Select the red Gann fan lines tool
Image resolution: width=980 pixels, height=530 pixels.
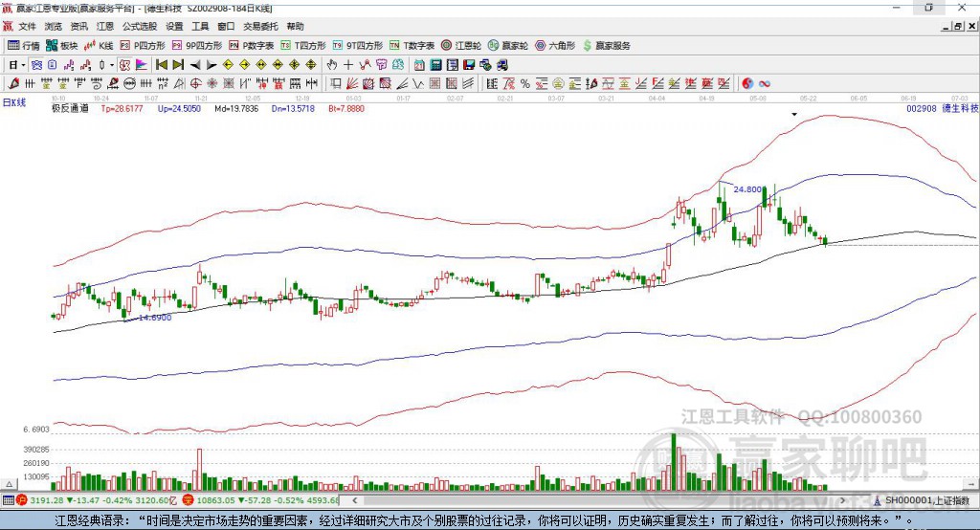click(x=352, y=83)
